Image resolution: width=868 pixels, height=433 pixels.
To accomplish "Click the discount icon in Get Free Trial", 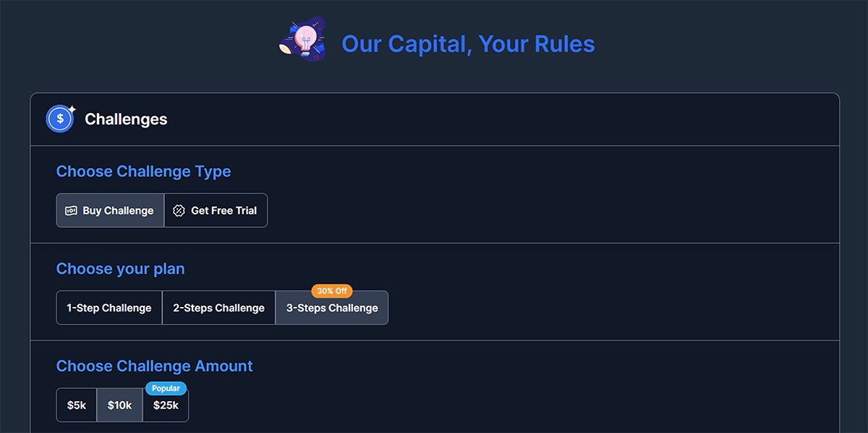I will click(179, 211).
